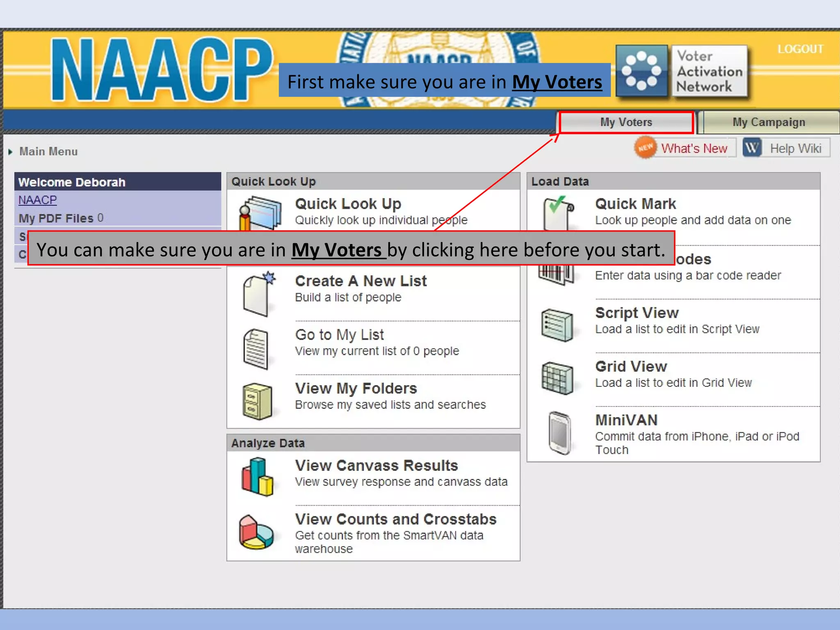Screen dimensions: 840x630
Task: Click the Help Wiki W icon
Action: 752,148
